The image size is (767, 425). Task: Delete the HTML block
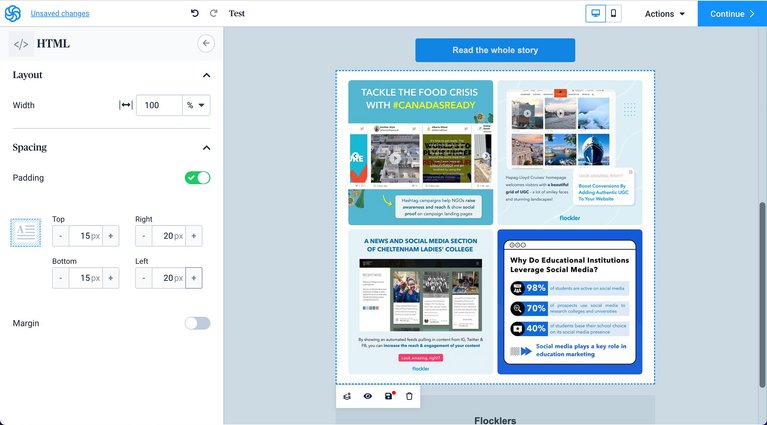409,396
